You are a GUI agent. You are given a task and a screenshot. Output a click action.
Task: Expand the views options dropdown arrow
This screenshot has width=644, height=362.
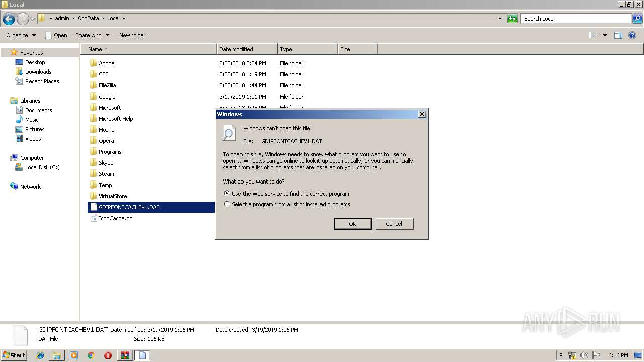pyautogui.click(x=605, y=35)
